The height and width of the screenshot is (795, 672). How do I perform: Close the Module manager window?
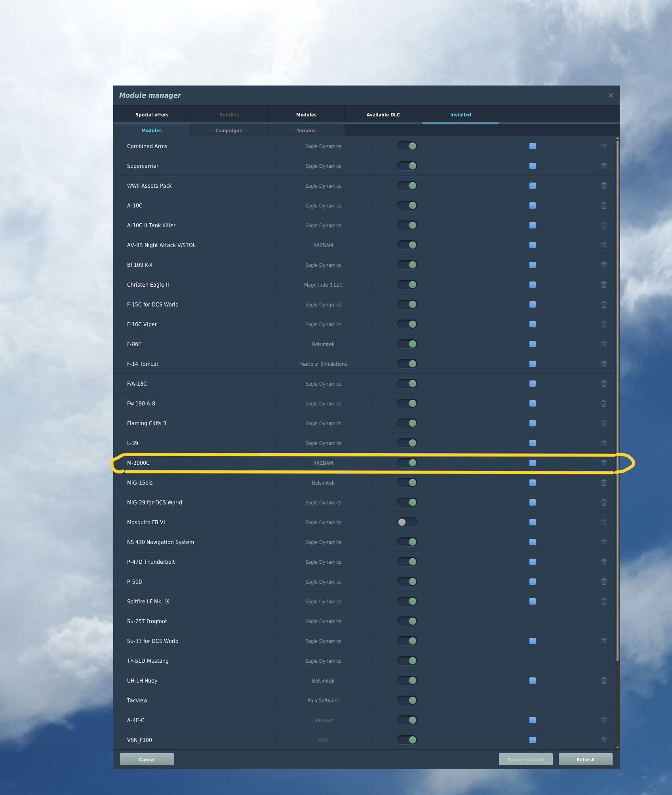[x=611, y=95]
